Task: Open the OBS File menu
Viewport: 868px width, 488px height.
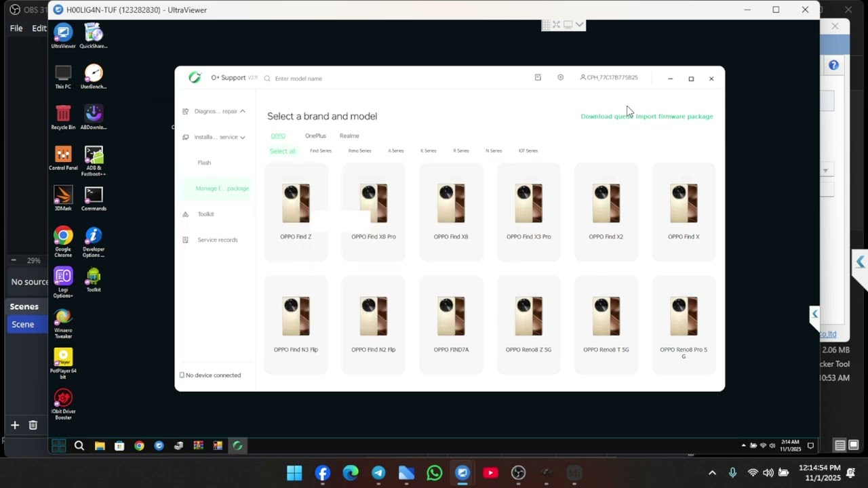Action: 16,28
